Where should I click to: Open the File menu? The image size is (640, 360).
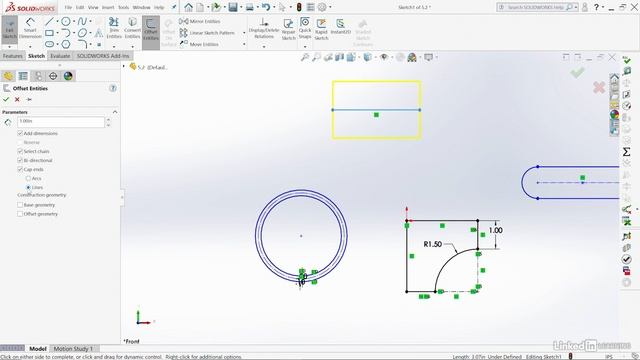pos(68,7)
